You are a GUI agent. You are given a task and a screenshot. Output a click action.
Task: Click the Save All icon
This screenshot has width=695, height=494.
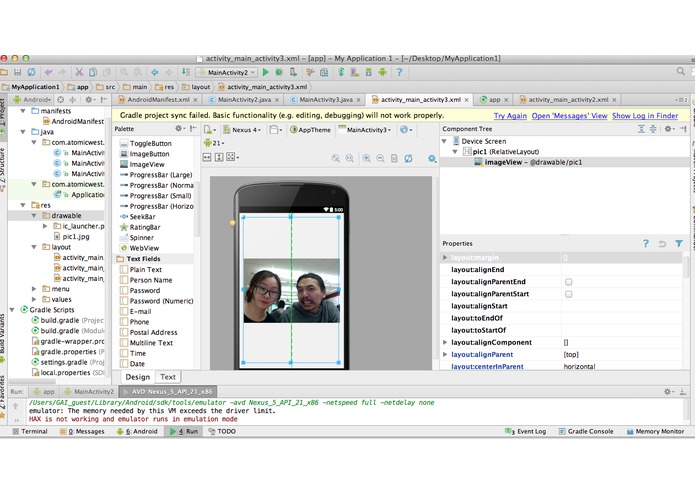pyautogui.click(x=17, y=72)
